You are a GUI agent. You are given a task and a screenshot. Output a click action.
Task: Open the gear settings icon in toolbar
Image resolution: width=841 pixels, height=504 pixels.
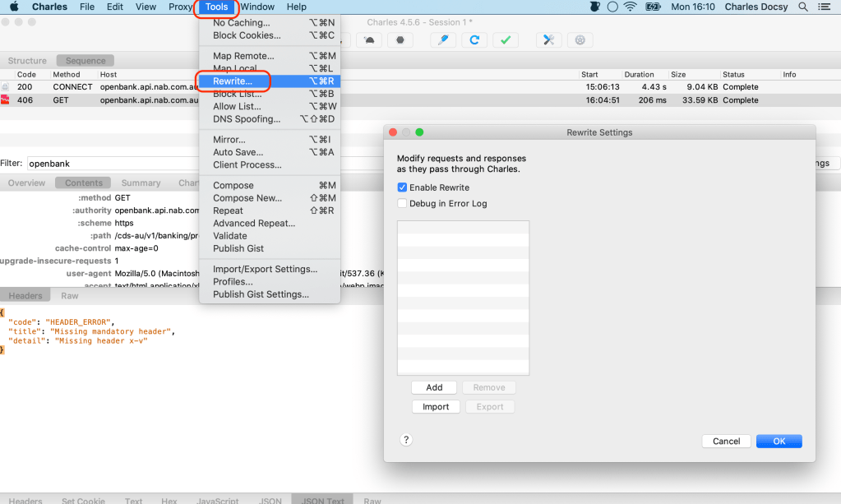580,39
